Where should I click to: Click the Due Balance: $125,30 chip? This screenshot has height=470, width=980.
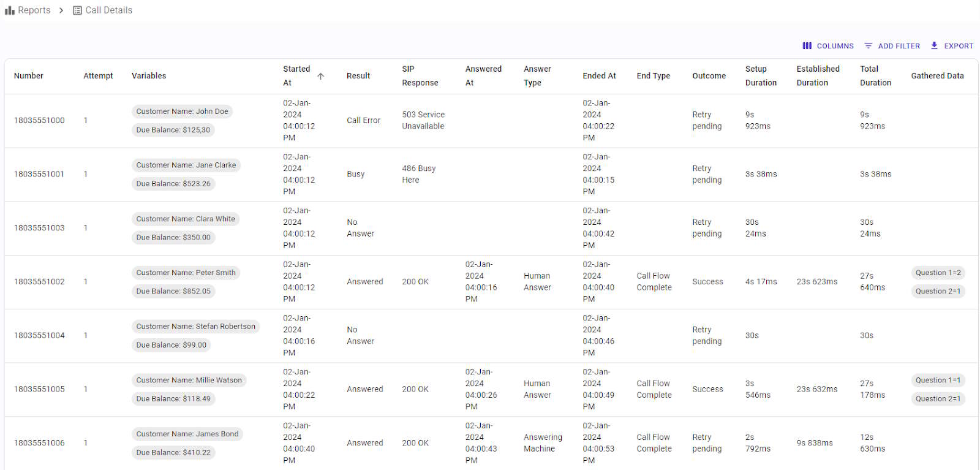(173, 130)
